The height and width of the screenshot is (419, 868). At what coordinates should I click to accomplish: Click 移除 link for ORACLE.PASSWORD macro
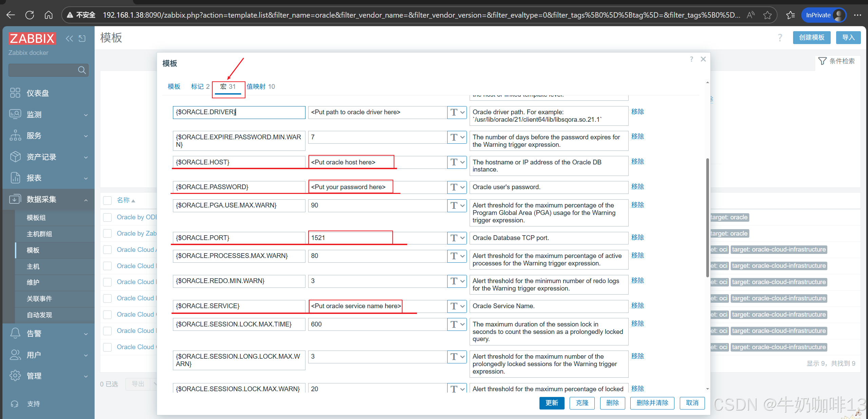(637, 186)
